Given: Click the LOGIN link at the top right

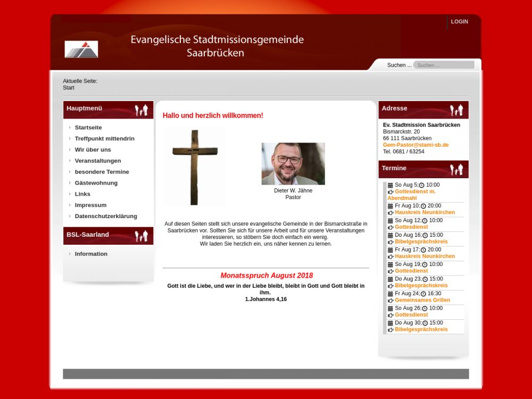Looking at the screenshot, I should pyautogui.click(x=459, y=22).
